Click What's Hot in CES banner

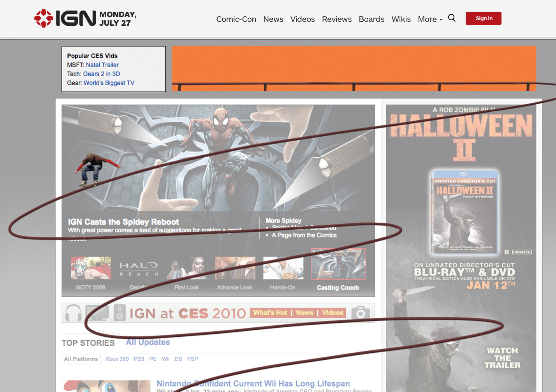tap(270, 313)
